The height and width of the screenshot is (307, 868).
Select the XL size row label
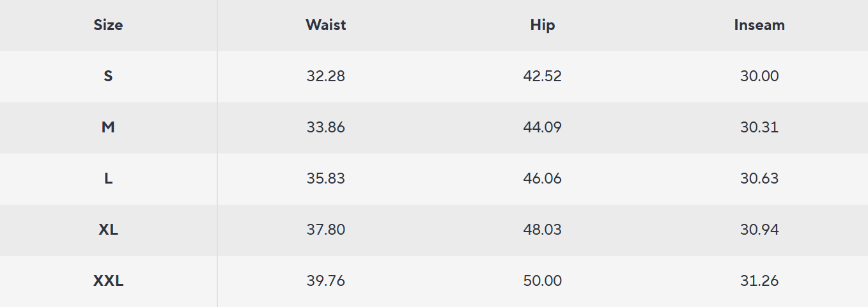click(108, 230)
